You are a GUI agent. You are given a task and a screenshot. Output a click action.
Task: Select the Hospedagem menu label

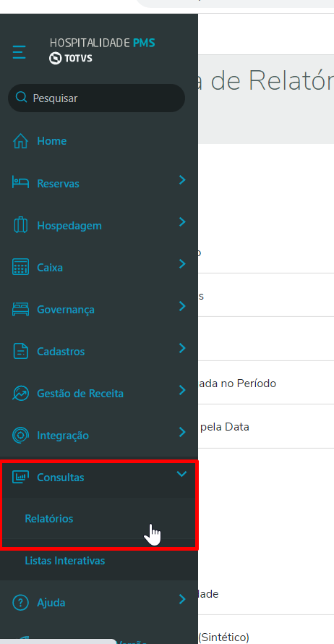tap(69, 226)
